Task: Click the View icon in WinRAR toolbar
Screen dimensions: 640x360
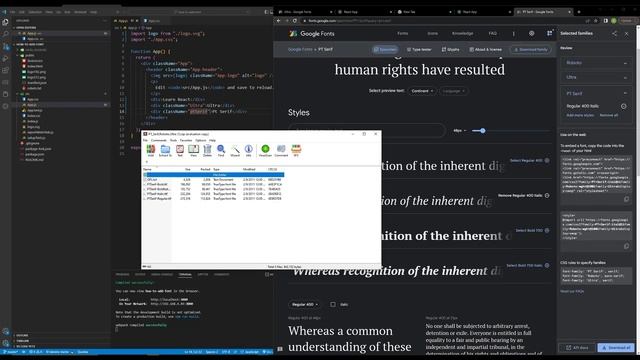Action: (x=193, y=150)
